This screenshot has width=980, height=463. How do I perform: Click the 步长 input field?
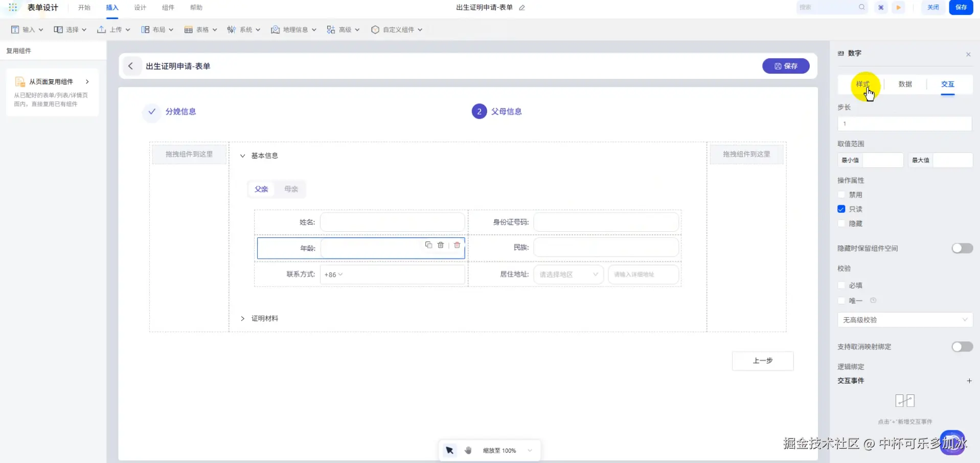click(904, 123)
